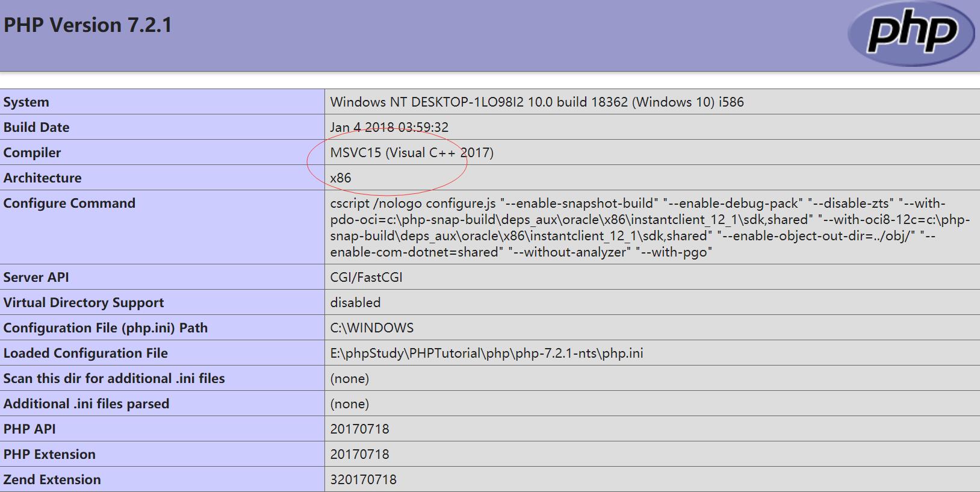
Task: Click the loaded php.ini file path
Action: tap(486, 353)
